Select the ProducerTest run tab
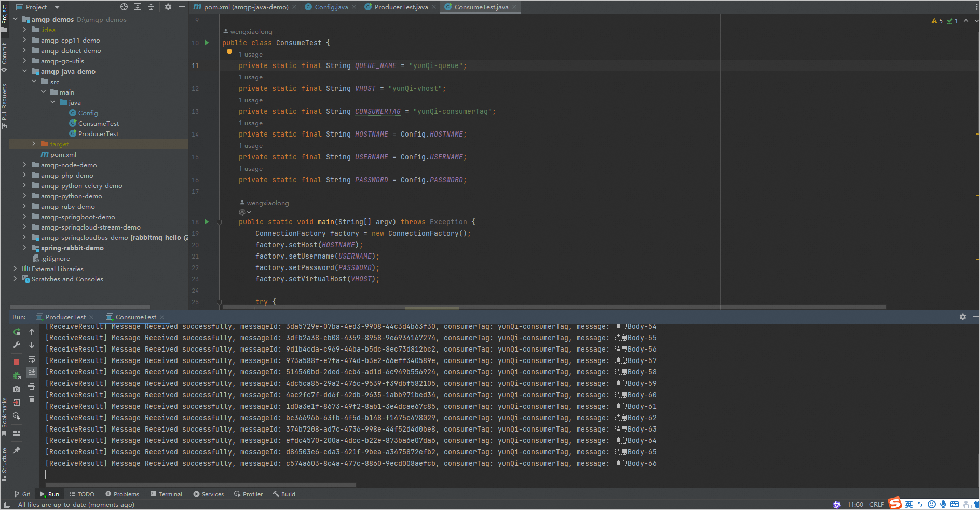The image size is (980, 510). point(65,317)
